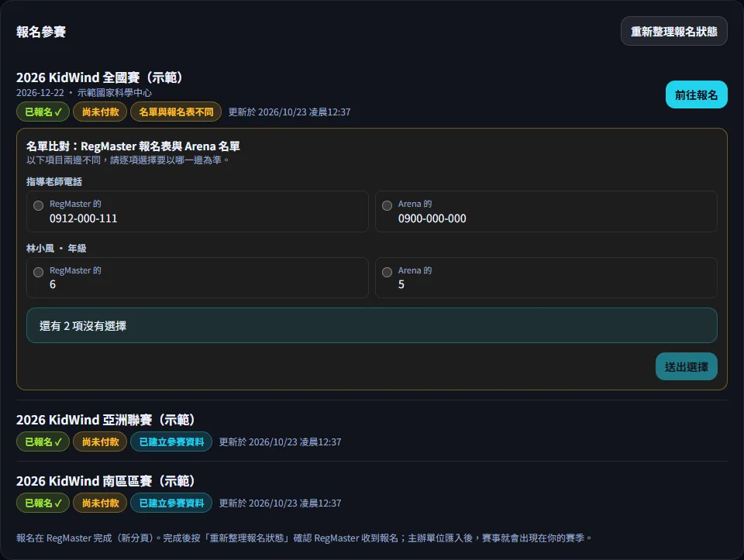Click 尚未付款 badge of 亞洲聯賽
Viewport: 744px width, 560px height.
click(100, 442)
